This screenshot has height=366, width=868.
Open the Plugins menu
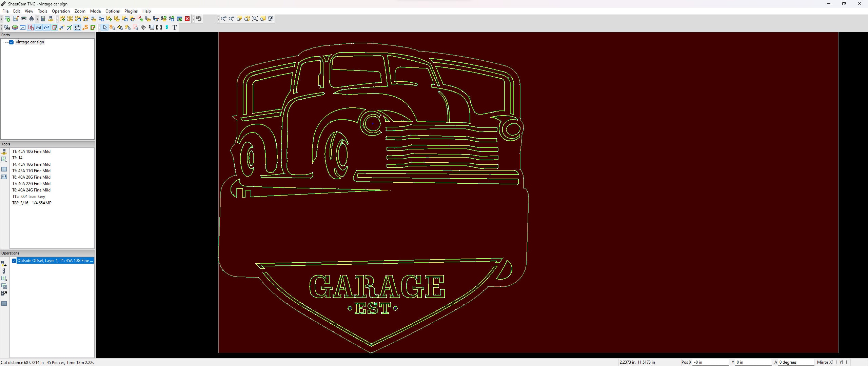coord(131,11)
